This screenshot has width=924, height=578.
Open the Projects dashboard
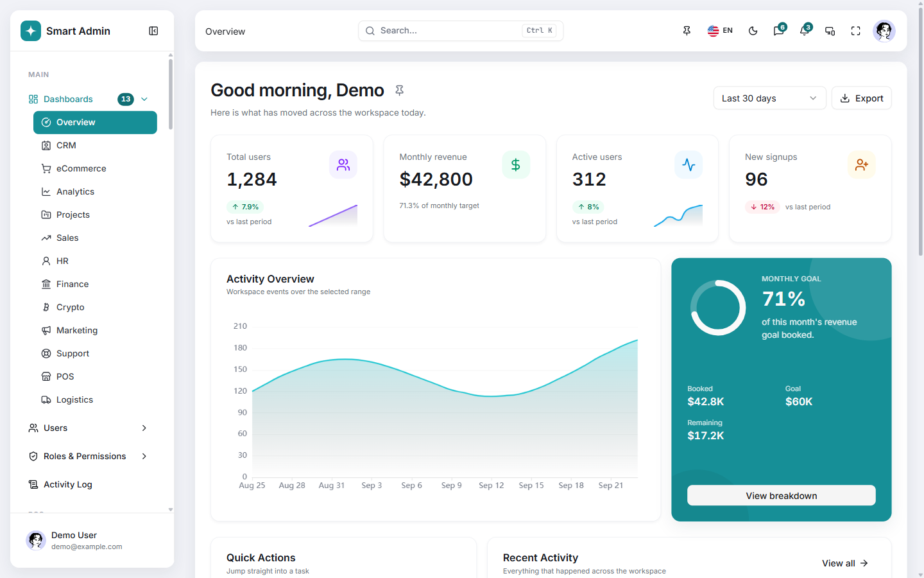click(95, 215)
